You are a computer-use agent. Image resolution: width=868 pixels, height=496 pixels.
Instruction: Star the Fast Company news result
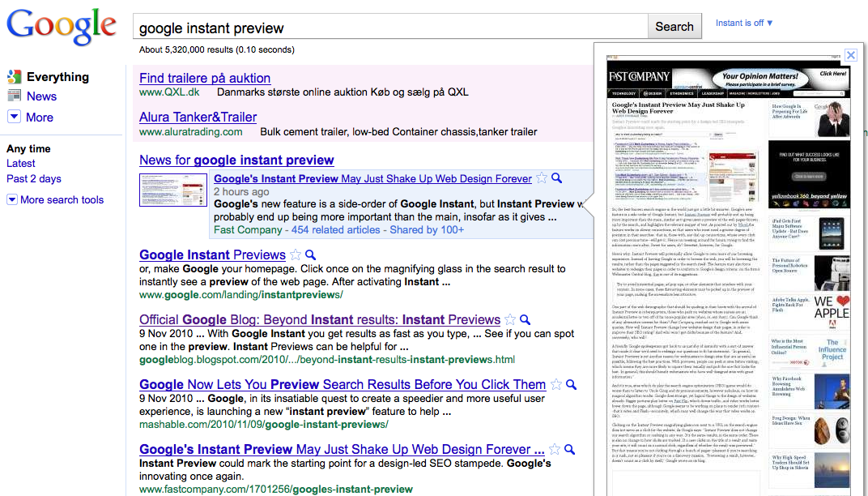[x=542, y=177]
